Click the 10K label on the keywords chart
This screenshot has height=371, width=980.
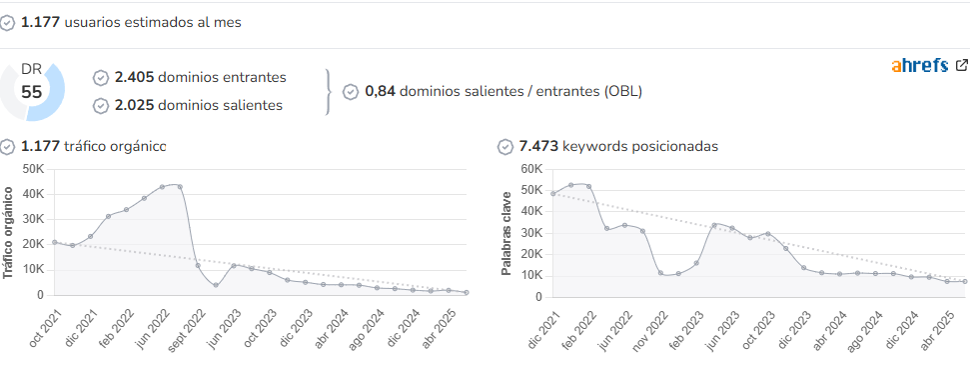tap(530, 276)
